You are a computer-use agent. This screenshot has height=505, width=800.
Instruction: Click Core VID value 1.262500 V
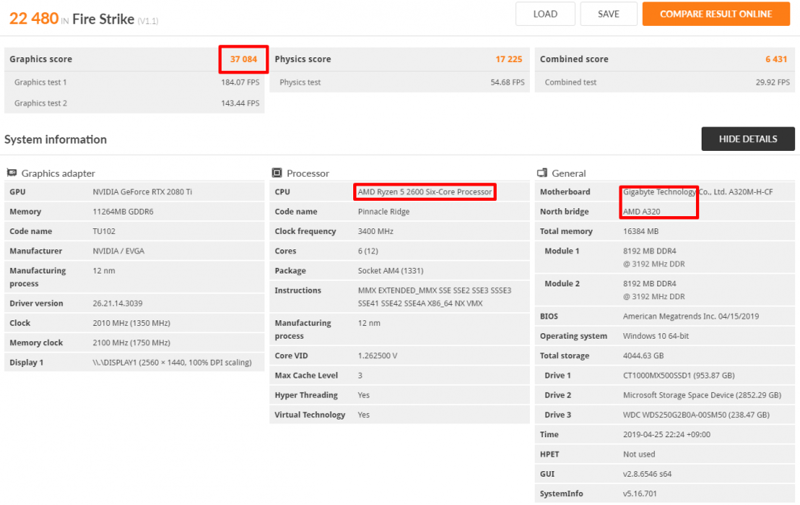(377, 356)
